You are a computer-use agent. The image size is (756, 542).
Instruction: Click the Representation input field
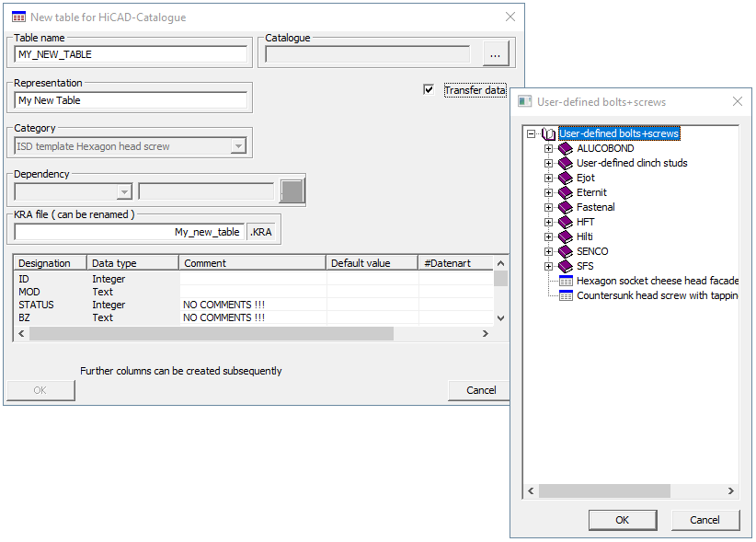131,100
